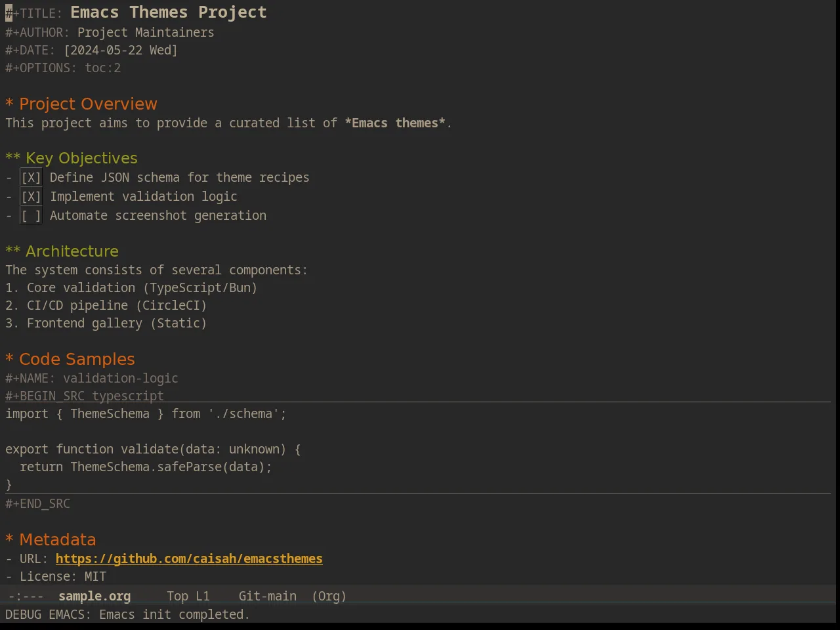Open the github.com/caisah/emacsthemes link
840x630 pixels.
pos(189,558)
